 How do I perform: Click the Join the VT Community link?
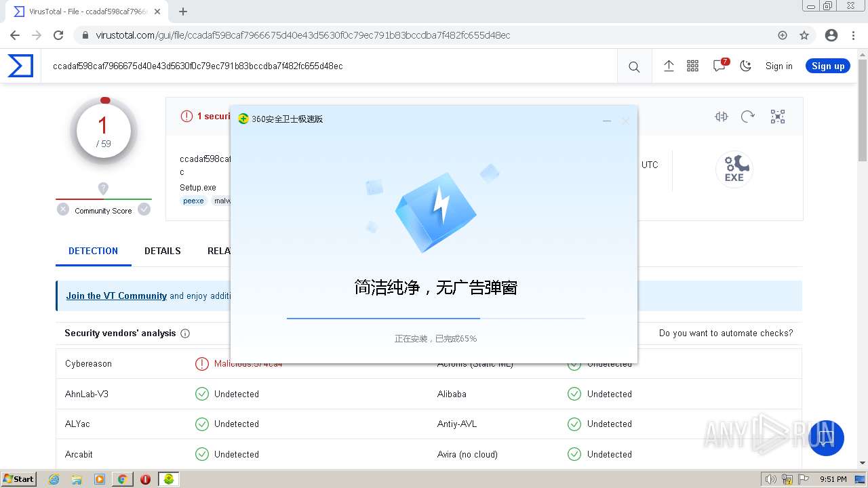point(116,296)
